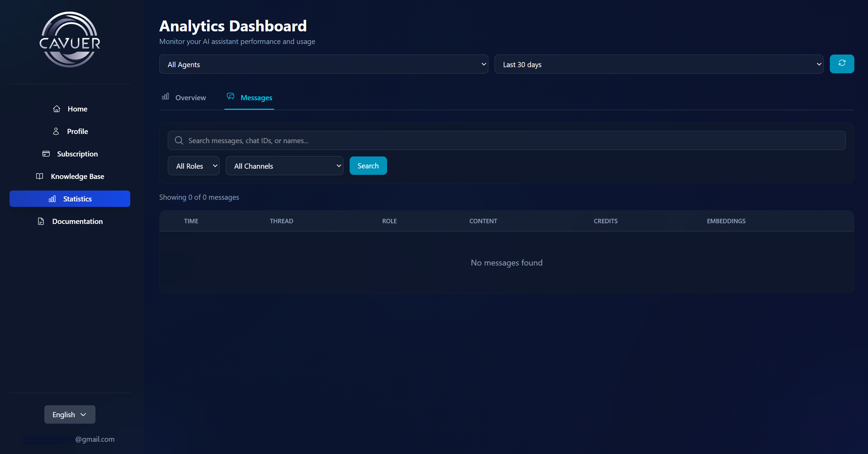Open the All Agents dropdown
The image size is (868, 454).
(323, 64)
